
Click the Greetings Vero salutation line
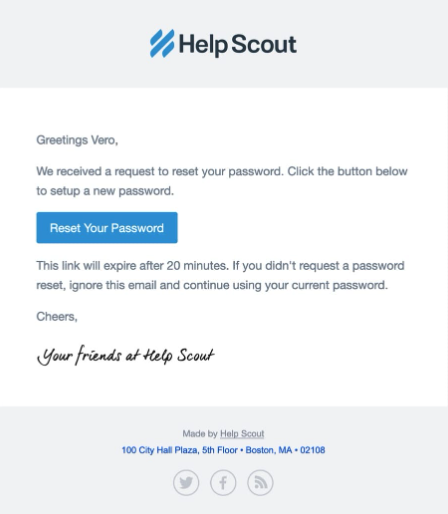(77, 140)
